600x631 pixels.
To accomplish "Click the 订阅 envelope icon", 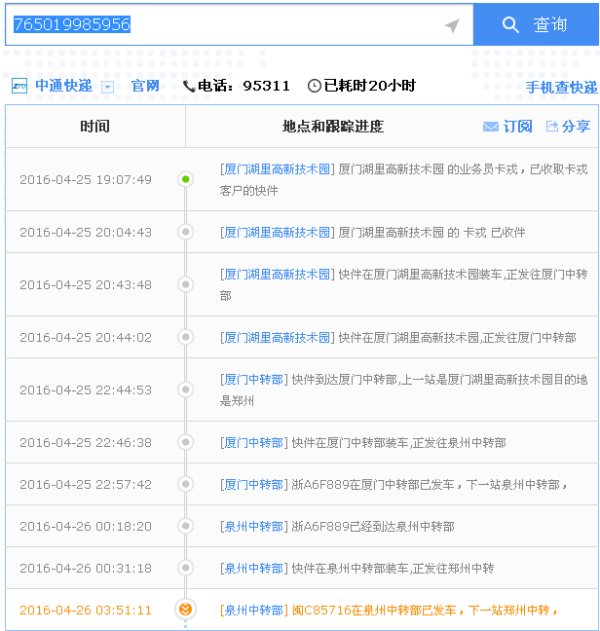I will [x=490, y=127].
